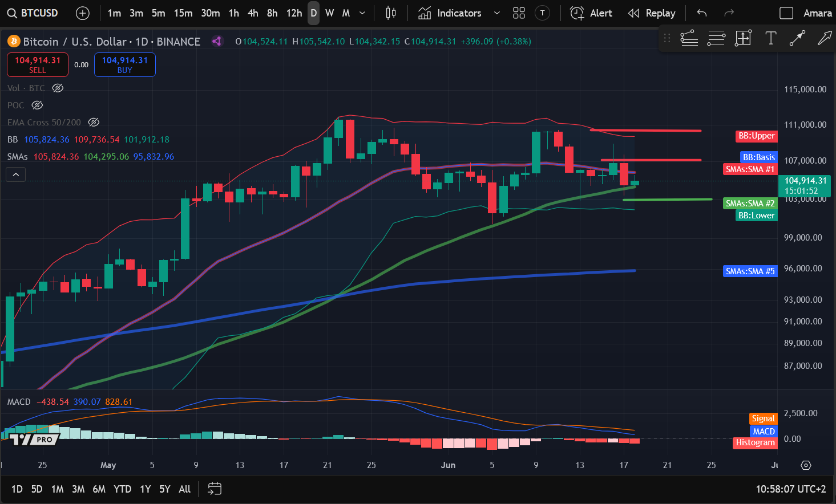
Task: Open the layout grid selector
Action: 519,13
